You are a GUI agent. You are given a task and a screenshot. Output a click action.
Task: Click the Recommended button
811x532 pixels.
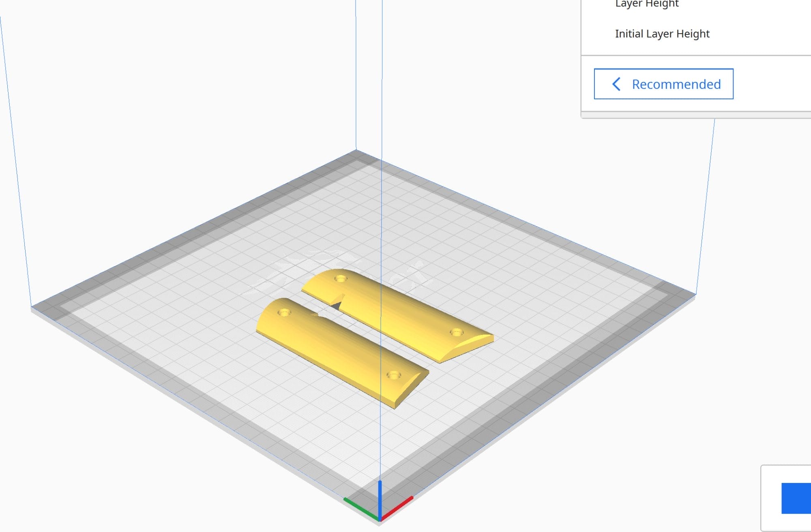[663, 84]
